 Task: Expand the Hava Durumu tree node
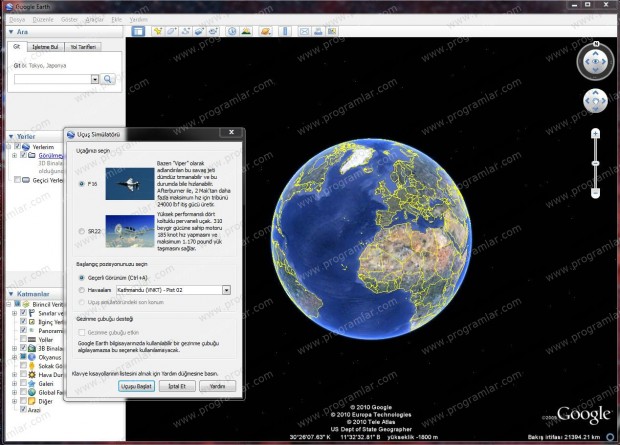pos(15,375)
